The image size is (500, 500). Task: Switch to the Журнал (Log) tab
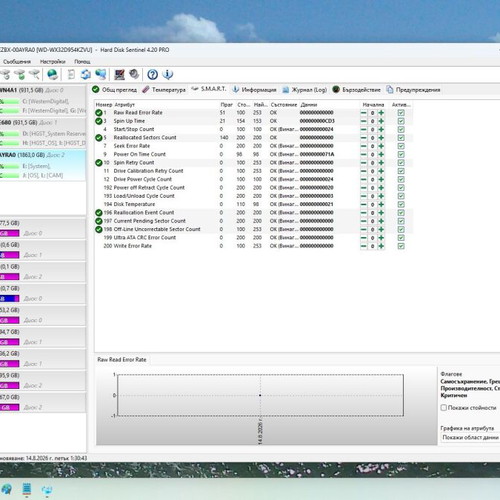point(304,90)
